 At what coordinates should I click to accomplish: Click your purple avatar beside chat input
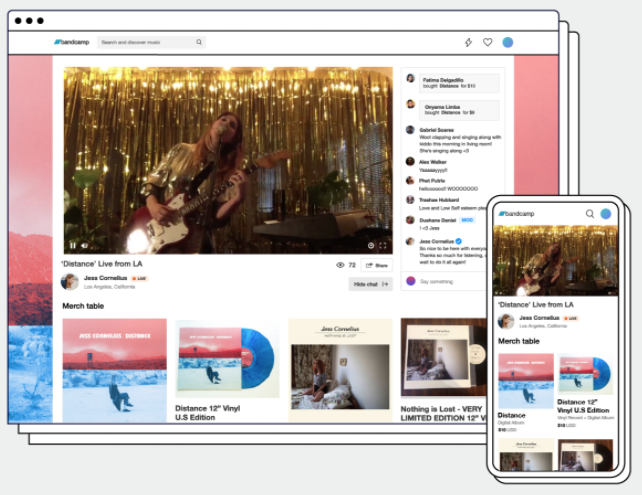point(411,281)
